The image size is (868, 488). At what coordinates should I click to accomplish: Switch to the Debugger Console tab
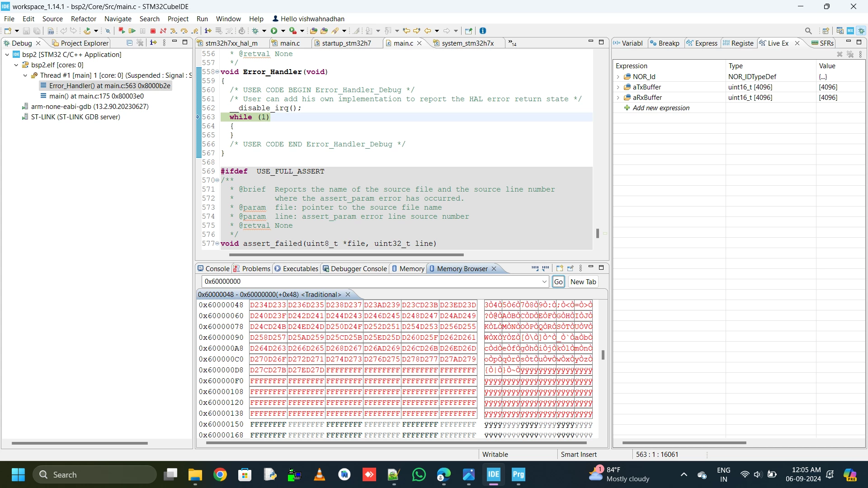click(x=355, y=268)
